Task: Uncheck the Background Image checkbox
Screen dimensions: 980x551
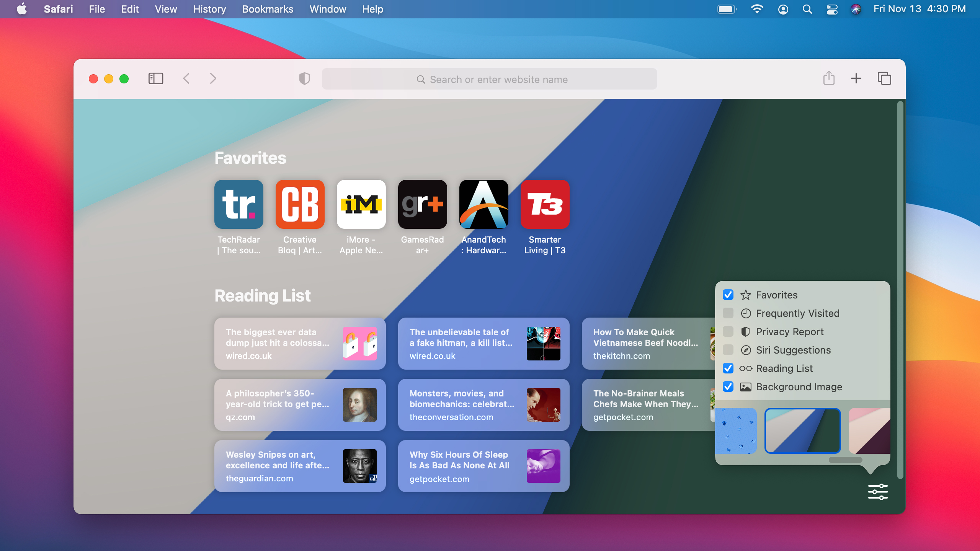Action: click(x=728, y=386)
